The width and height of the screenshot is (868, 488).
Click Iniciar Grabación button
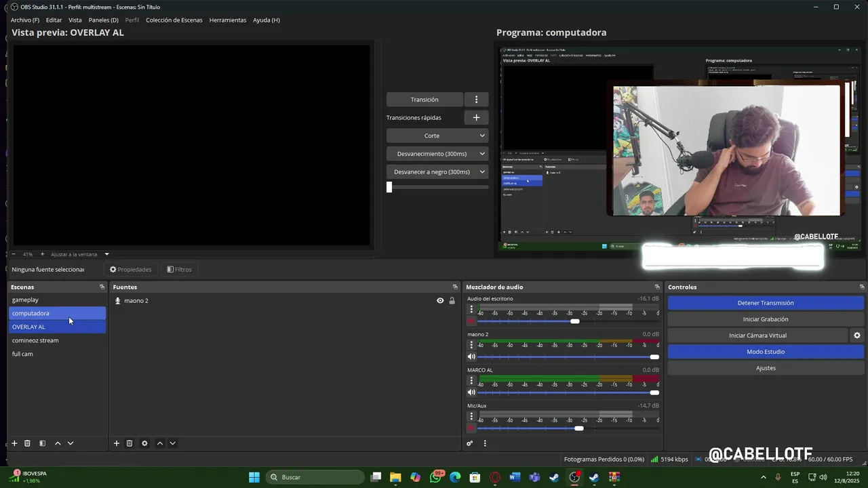(766, 319)
